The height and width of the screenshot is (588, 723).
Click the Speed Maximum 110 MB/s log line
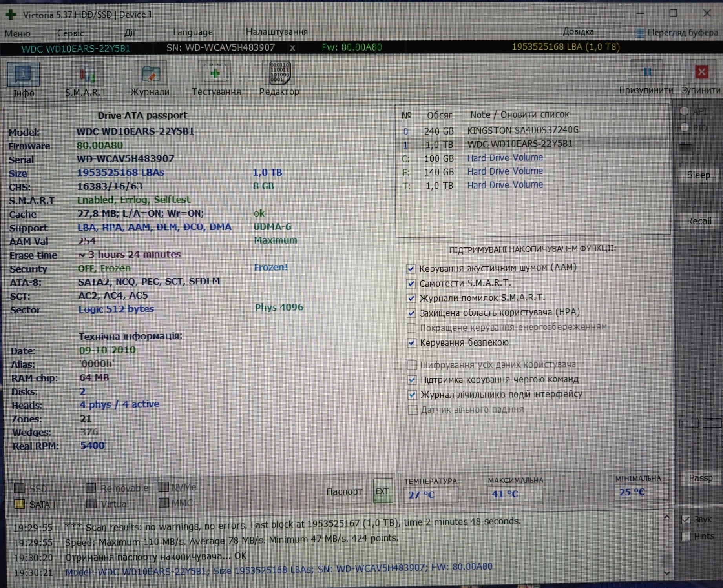(232, 540)
